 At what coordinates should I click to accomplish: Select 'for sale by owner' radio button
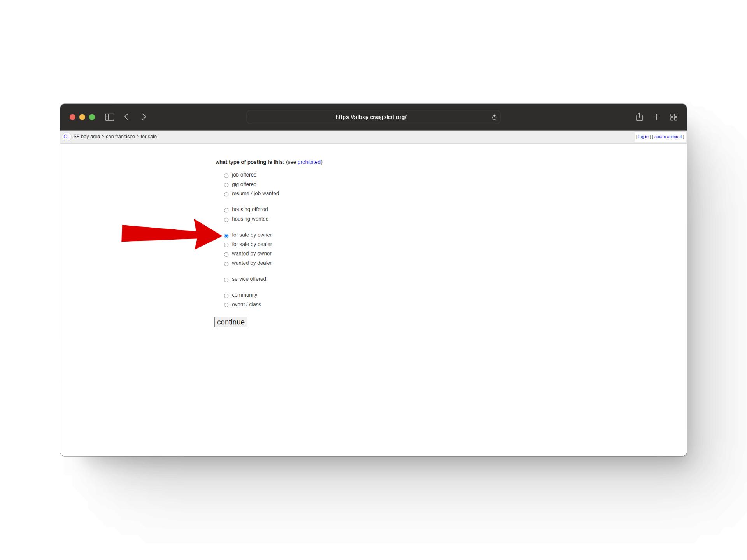point(226,235)
